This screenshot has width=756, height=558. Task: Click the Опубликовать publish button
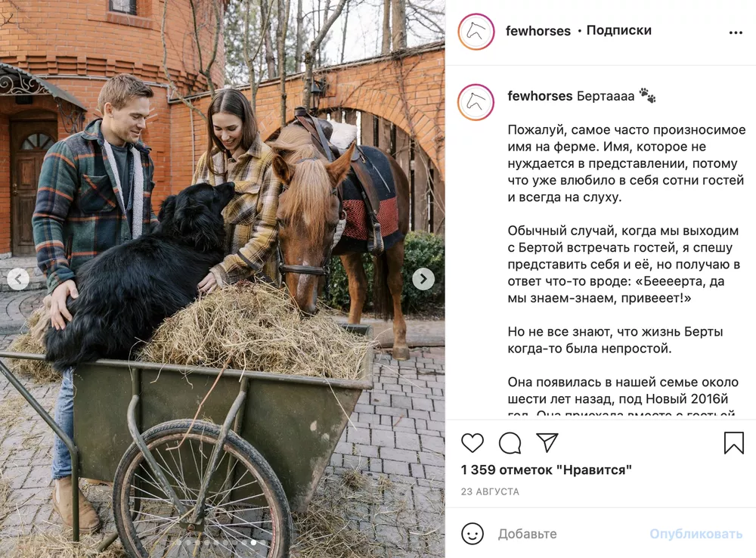coord(696,534)
